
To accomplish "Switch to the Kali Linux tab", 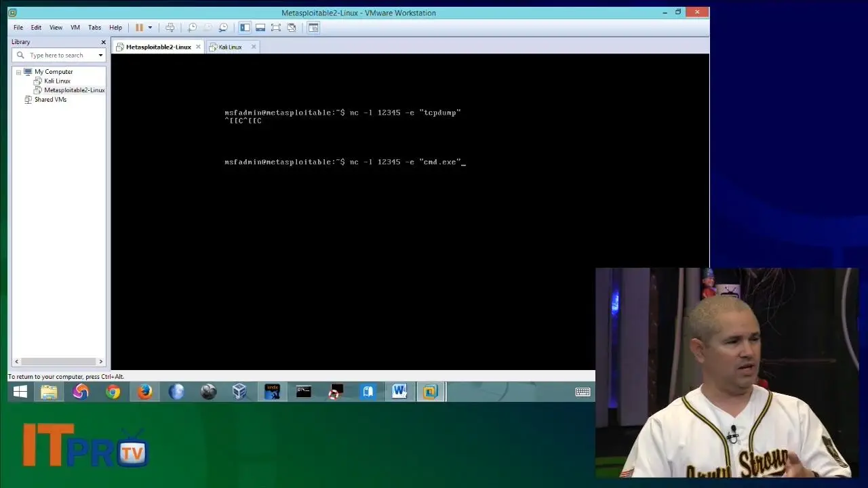I will click(230, 47).
